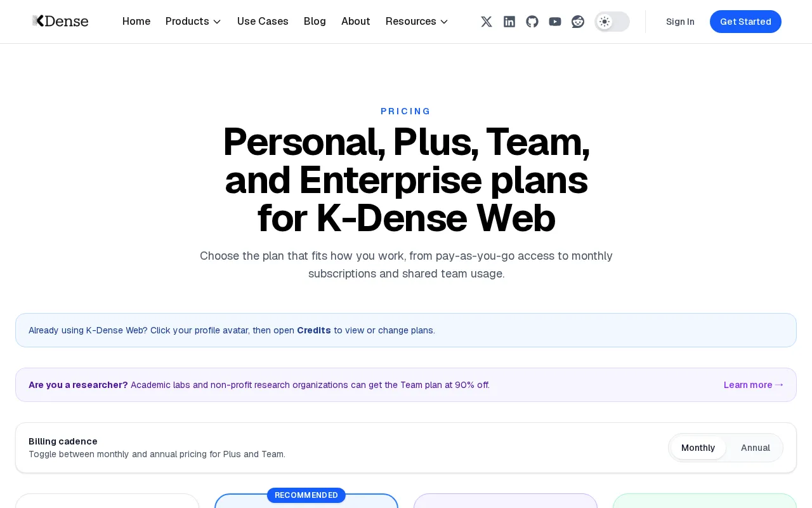Open the GitHub icon link

point(532,22)
